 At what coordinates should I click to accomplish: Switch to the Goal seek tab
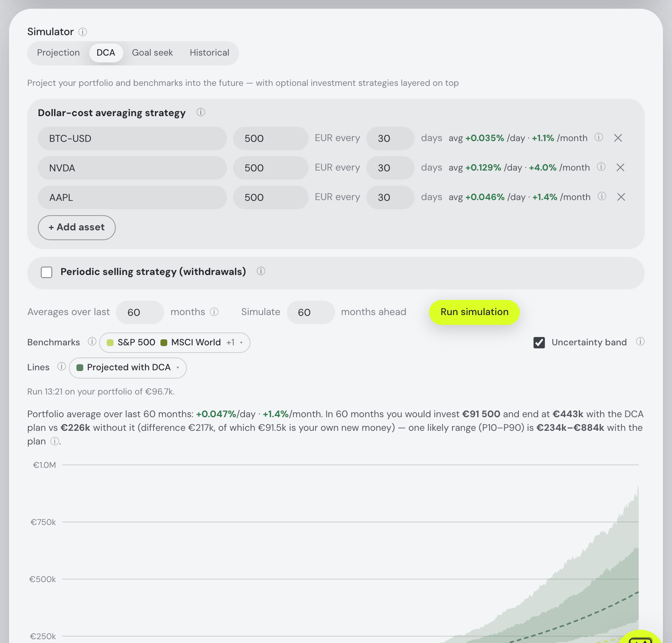(152, 53)
